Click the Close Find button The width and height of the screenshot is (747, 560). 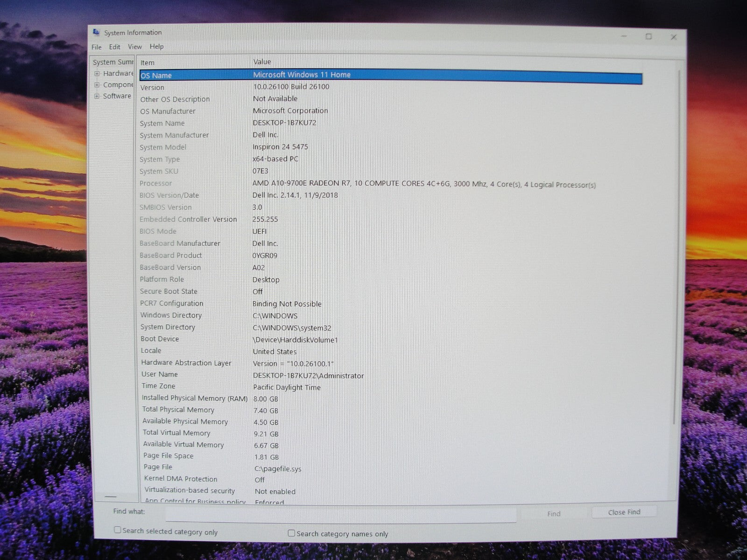click(x=624, y=512)
